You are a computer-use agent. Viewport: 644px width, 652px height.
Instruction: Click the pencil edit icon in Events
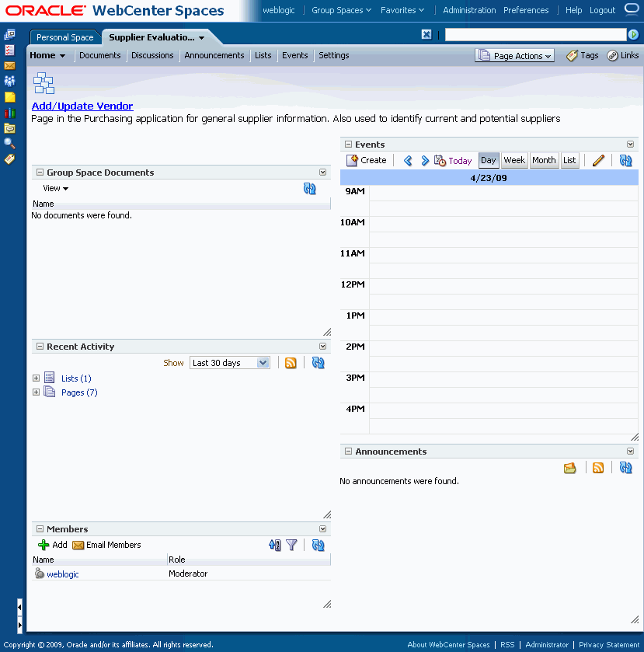tap(598, 161)
